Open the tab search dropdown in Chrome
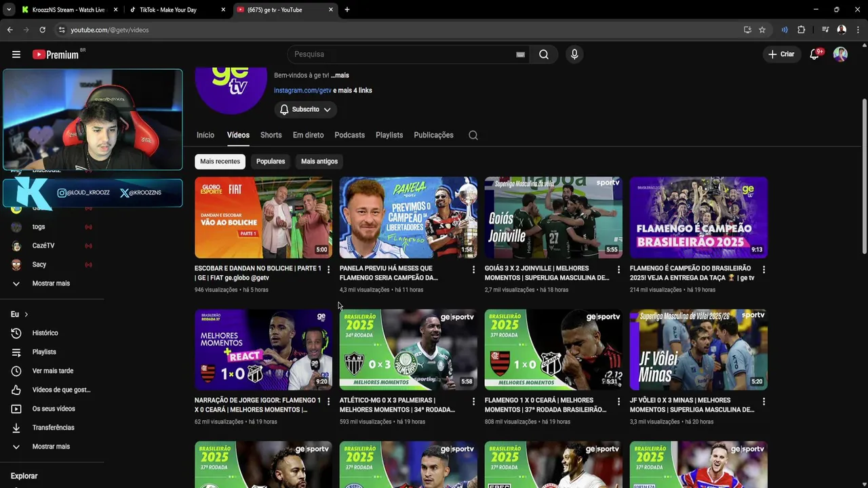The height and width of the screenshot is (488, 868). (x=8, y=9)
